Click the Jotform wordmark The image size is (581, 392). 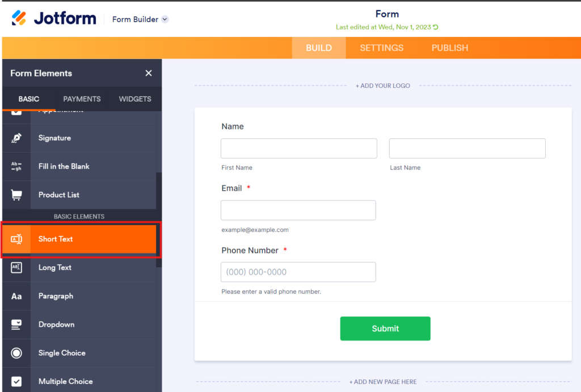click(x=65, y=18)
